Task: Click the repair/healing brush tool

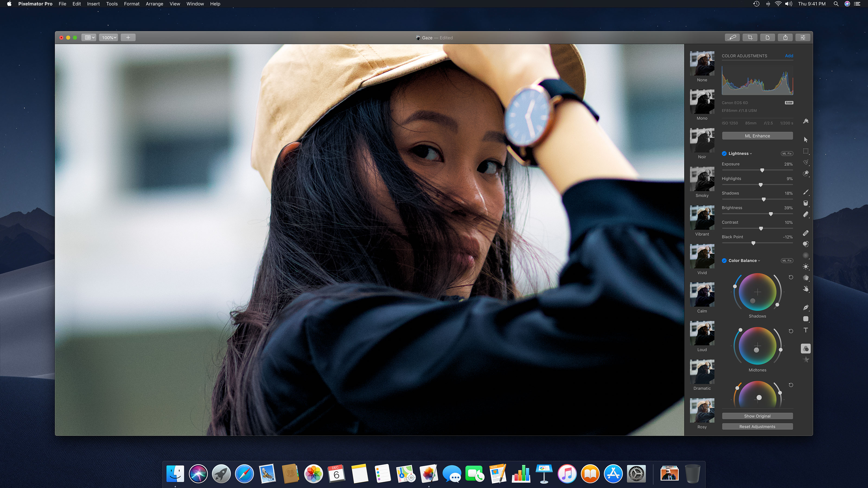Action: point(805,232)
